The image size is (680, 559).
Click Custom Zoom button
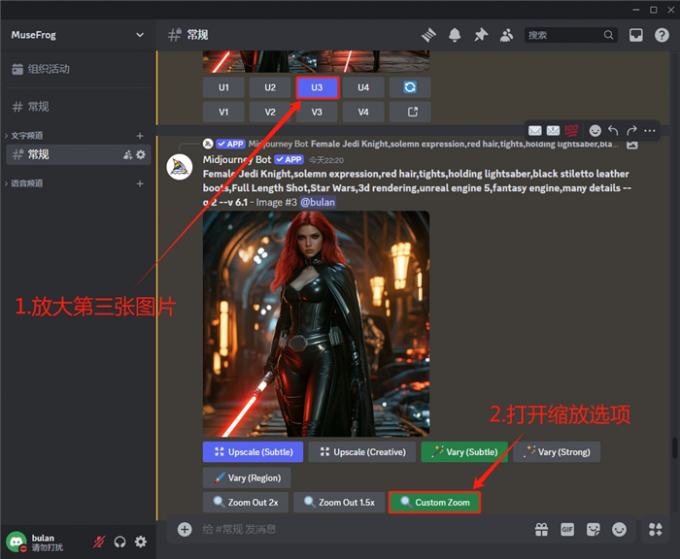[435, 502]
